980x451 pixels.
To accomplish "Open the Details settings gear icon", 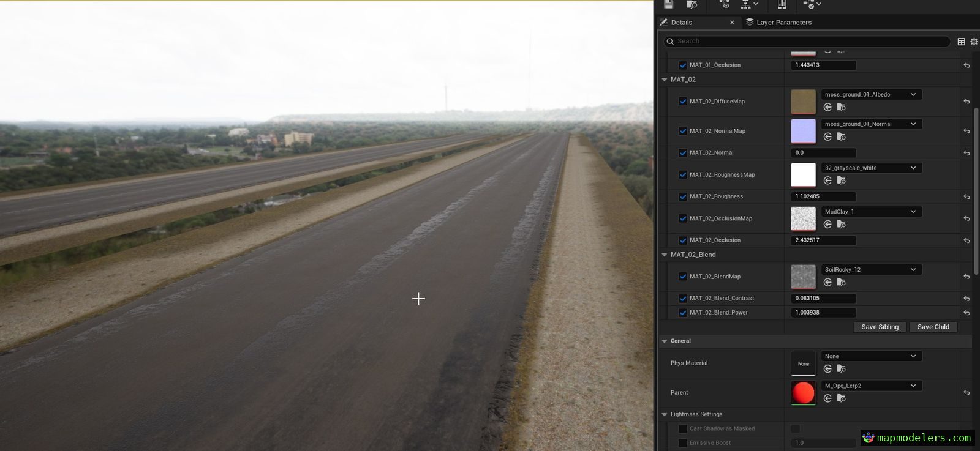I will [x=974, y=42].
